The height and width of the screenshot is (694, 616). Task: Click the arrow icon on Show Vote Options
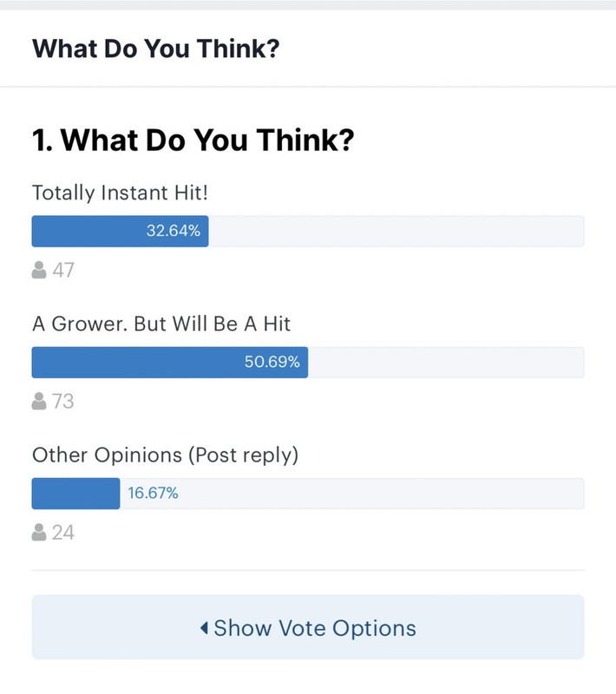[204, 627]
